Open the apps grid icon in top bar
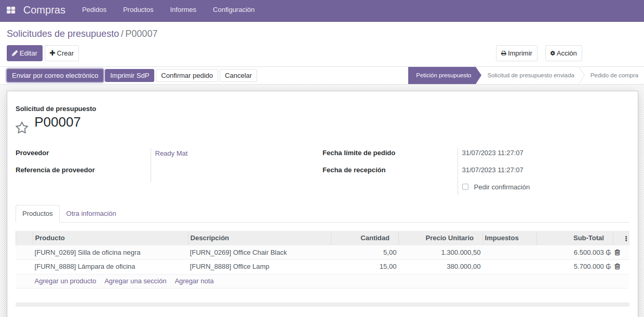Viewport: 644px width, 317px height. pyautogui.click(x=10, y=10)
